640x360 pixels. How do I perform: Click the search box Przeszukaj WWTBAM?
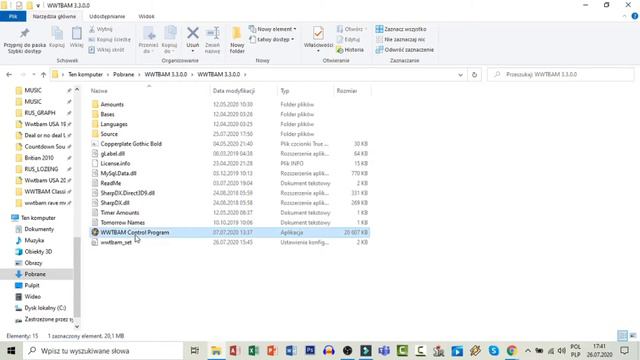click(560, 75)
